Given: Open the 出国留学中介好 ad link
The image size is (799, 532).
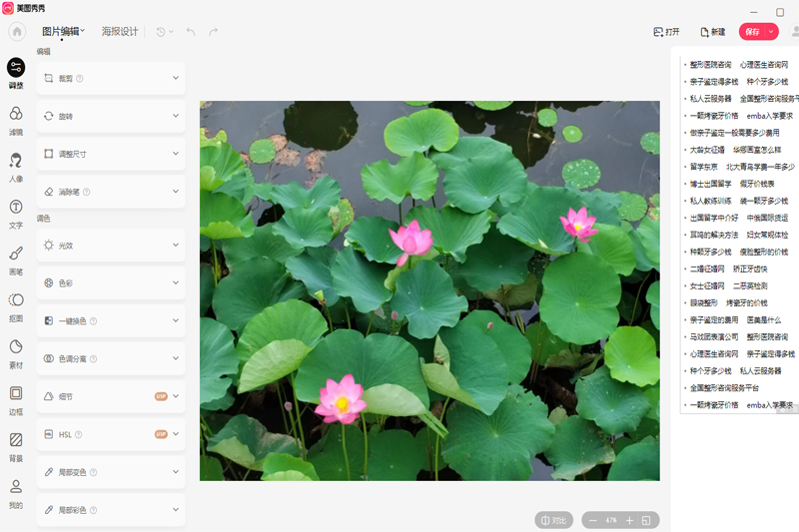Looking at the screenshot, I should (x=714, y=218).
